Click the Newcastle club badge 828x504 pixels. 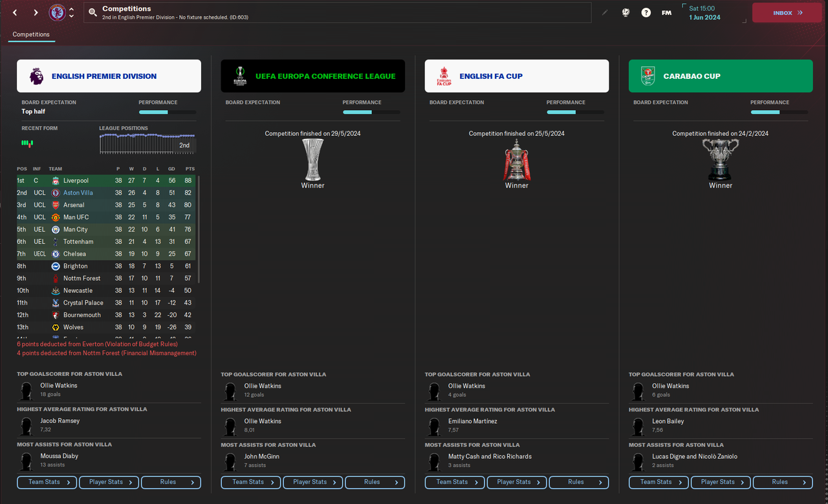[56, 290]
